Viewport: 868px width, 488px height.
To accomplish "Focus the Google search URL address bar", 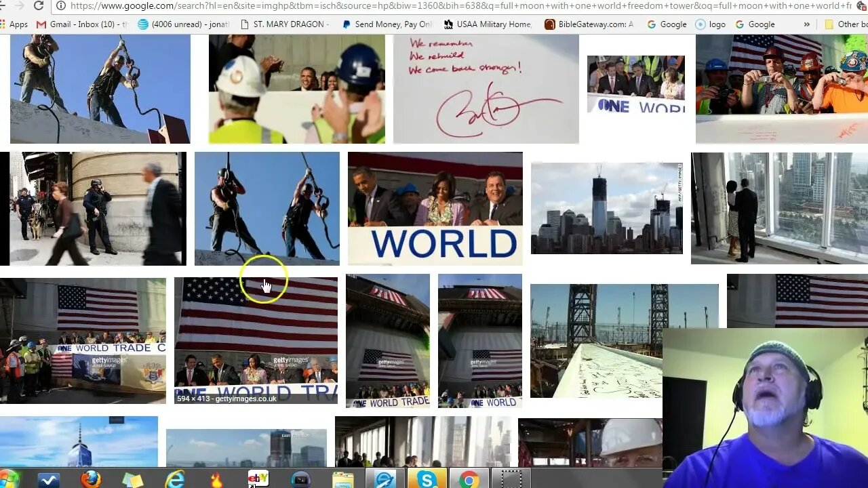I will click(x=460, y=5).
